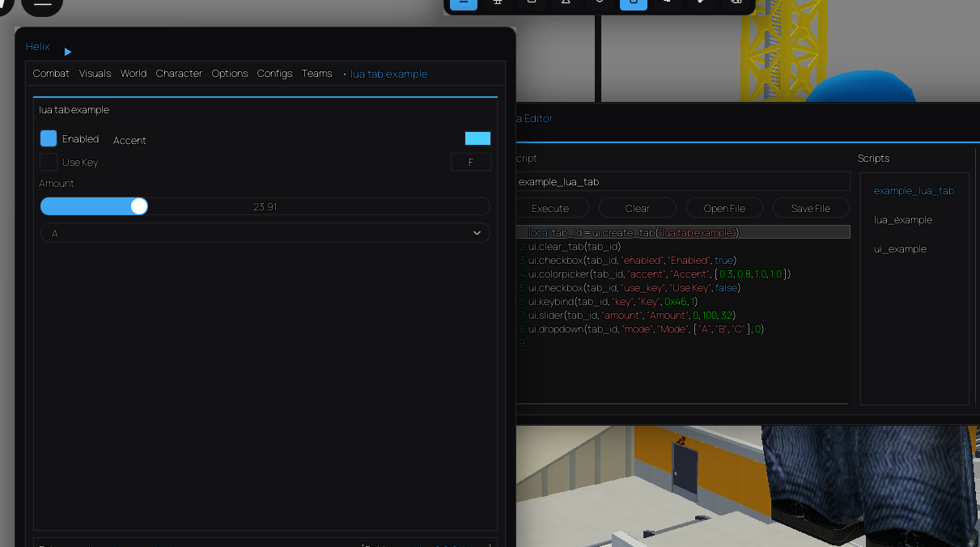
Task: Switch to the Configs tab
Action: [274, 74]
